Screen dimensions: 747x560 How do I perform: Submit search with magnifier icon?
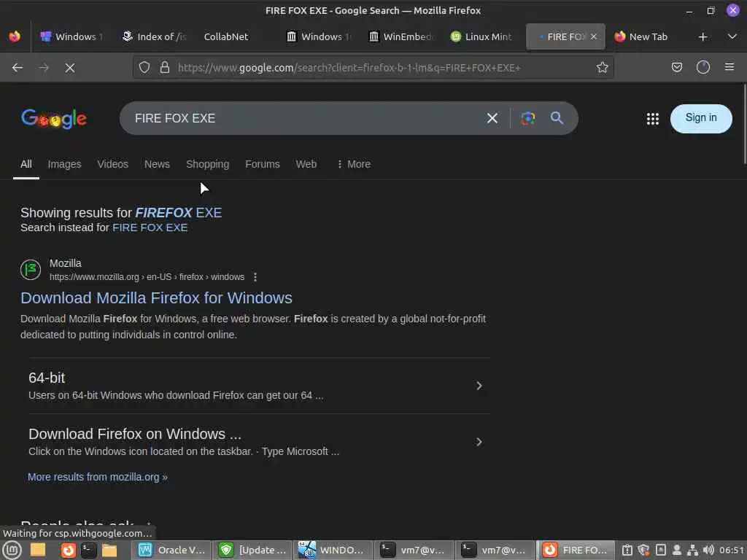click(557, 117)
